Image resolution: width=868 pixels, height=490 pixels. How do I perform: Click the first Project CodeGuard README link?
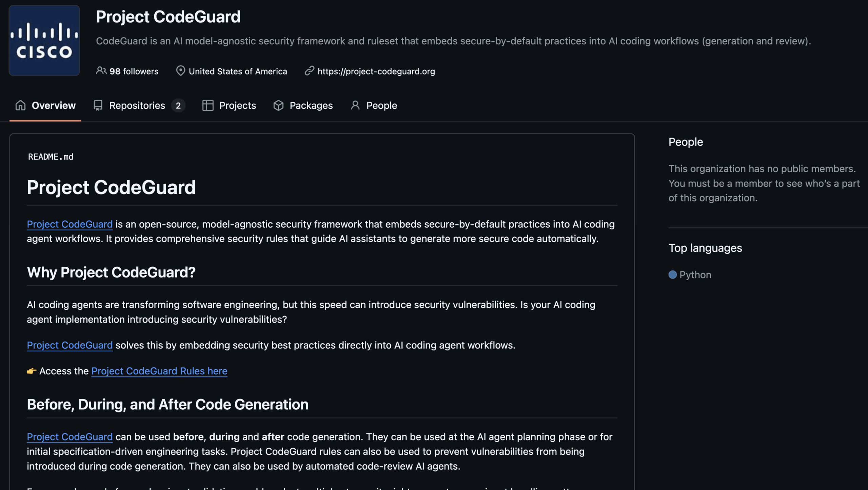coord(70,224)
